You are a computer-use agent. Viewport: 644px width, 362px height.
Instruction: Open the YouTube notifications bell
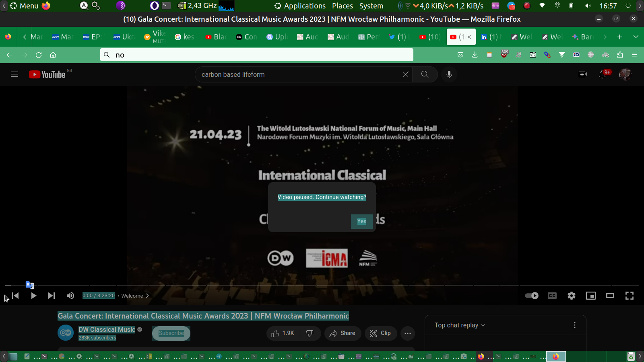[602, 74]
